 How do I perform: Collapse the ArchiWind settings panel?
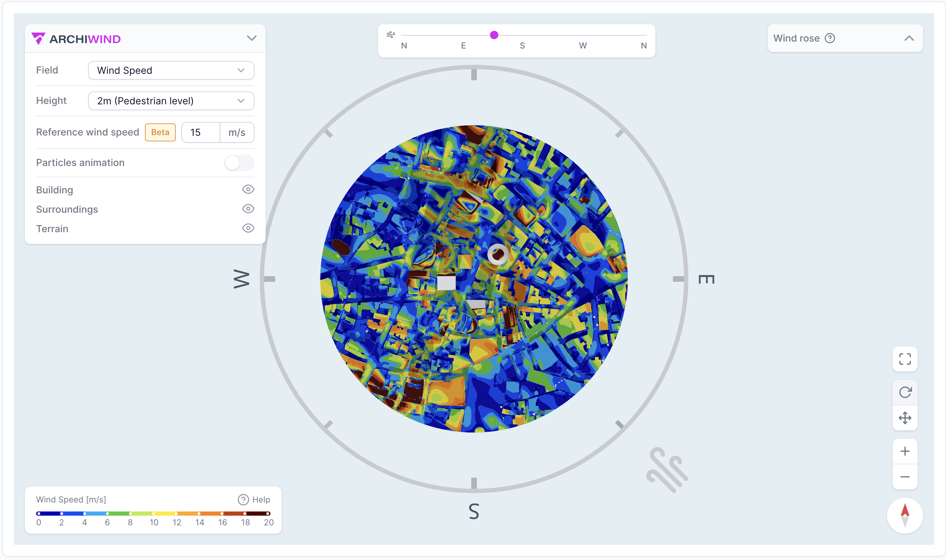[x=251, y=38]
